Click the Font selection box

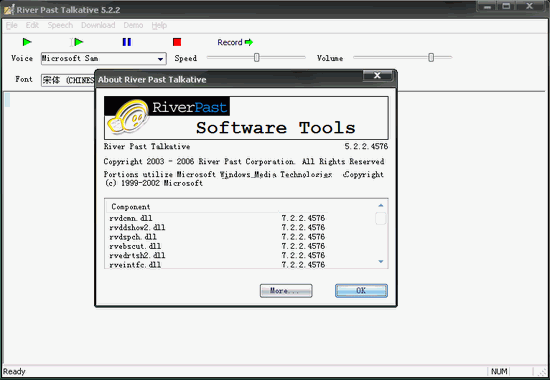(x=68, y=80)
